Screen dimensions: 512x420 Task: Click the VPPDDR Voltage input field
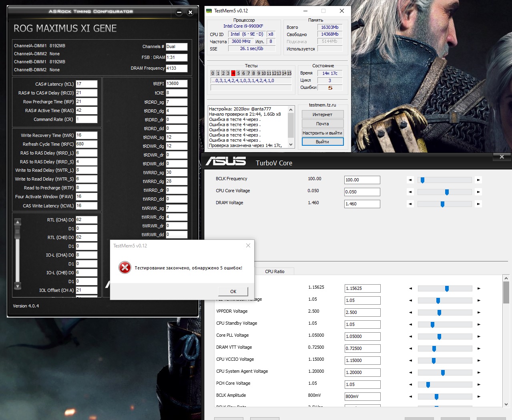pos(363,312)
